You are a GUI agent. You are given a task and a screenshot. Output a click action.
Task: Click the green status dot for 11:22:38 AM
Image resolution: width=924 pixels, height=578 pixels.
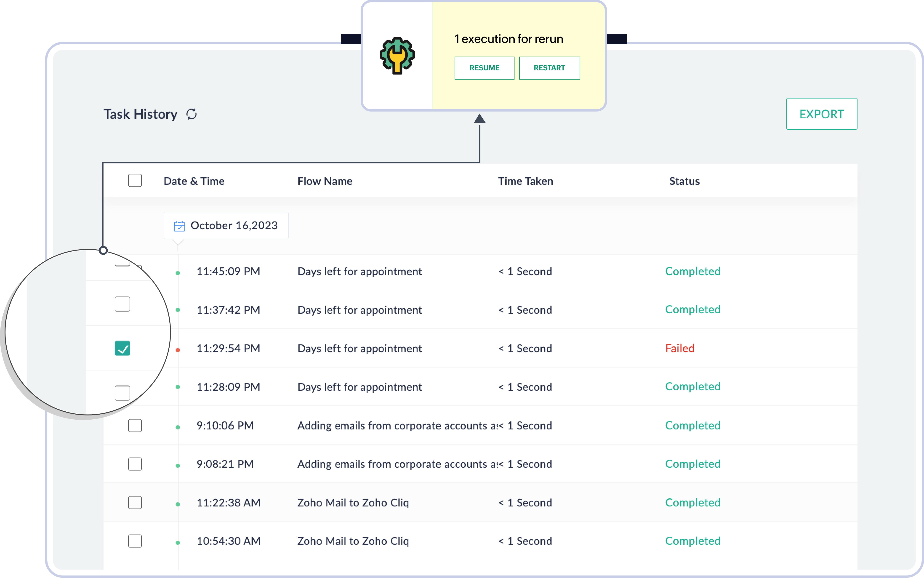pyautogui.click(x=178, y=504)
